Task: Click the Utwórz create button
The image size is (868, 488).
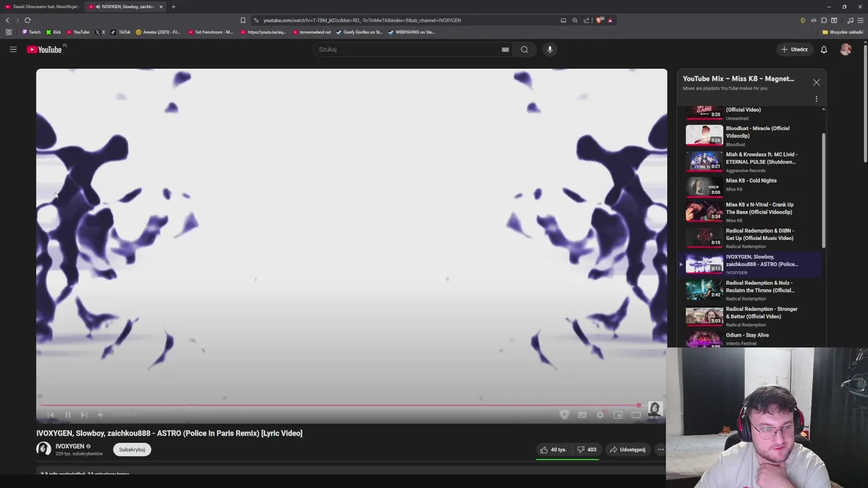Action: [795, 49]
